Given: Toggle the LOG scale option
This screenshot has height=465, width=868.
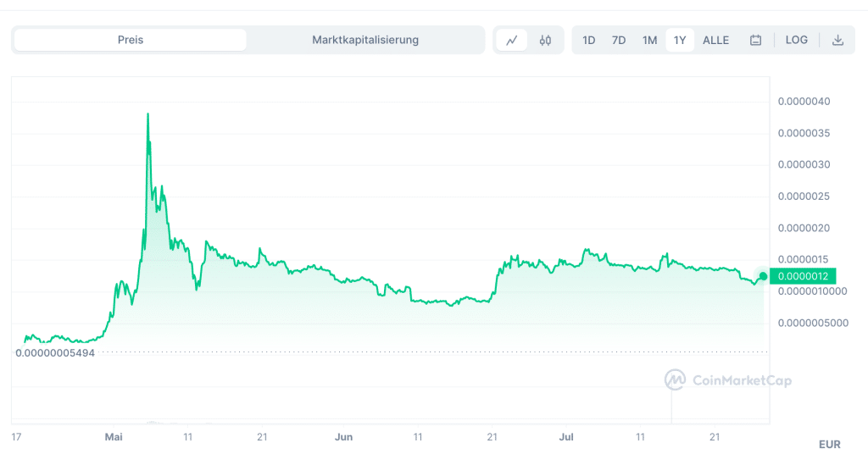Looking at the screenshot, I should click(796, 40).
